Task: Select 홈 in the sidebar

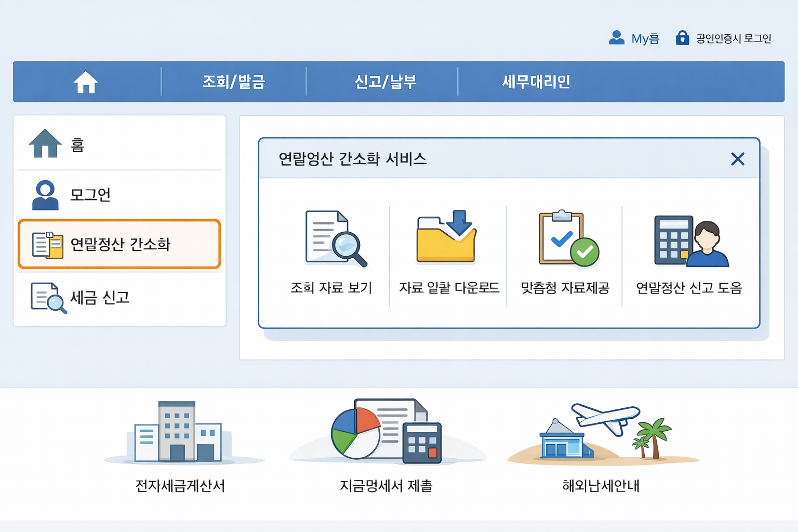Action: [119, 144]
